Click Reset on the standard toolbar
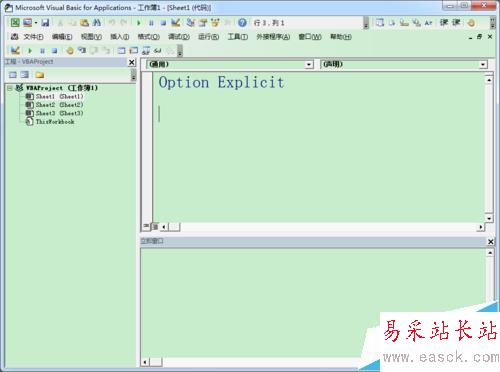 [x=163, y=23]
